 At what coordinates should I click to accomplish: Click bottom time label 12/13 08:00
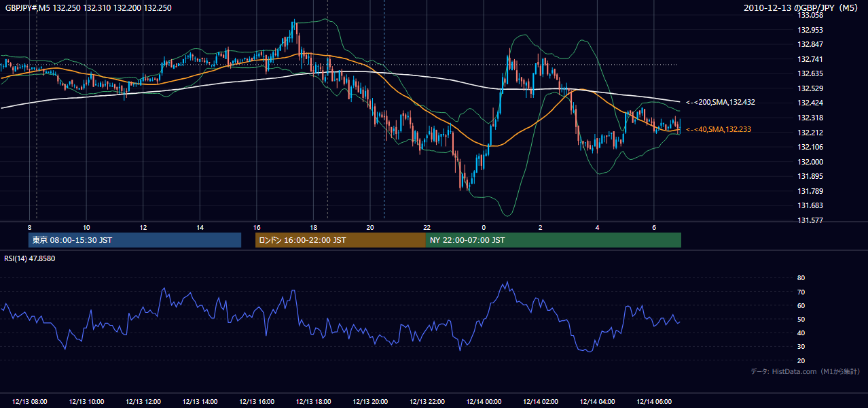click(29, 402)
